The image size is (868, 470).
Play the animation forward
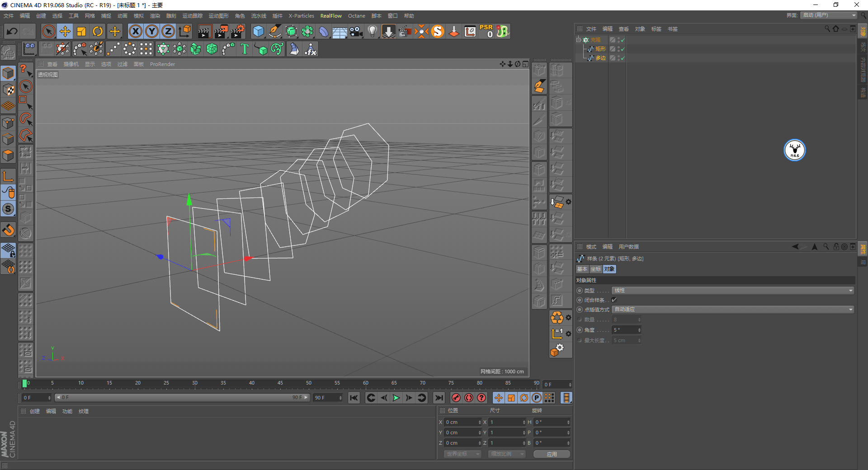(x=396, y=398)
